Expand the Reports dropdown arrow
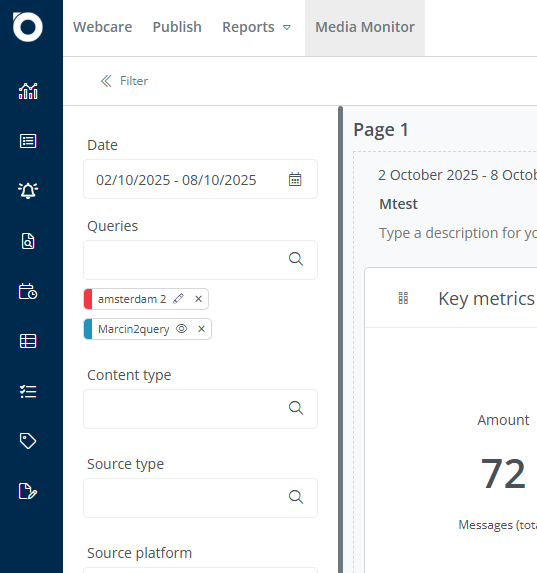537x573 pixels. pos(287,27)
